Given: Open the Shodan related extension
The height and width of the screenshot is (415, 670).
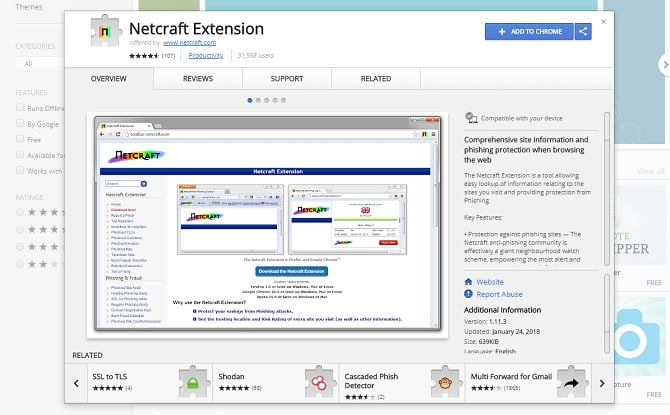Looking at the screenshot, I should [x=276, y=383].
